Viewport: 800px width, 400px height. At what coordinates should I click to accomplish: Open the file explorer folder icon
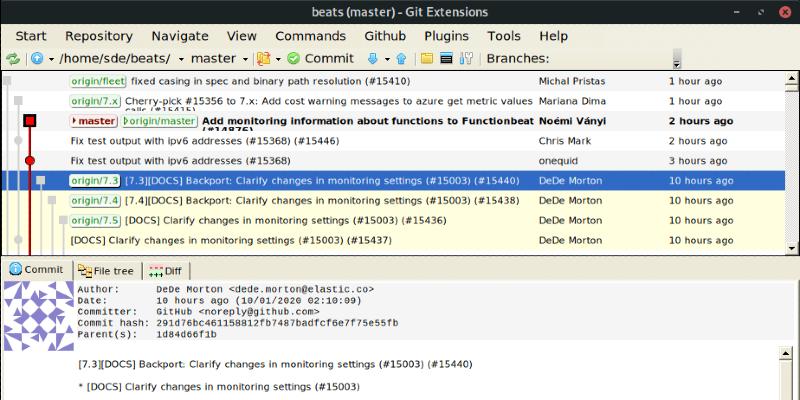(x=427, y=58)
